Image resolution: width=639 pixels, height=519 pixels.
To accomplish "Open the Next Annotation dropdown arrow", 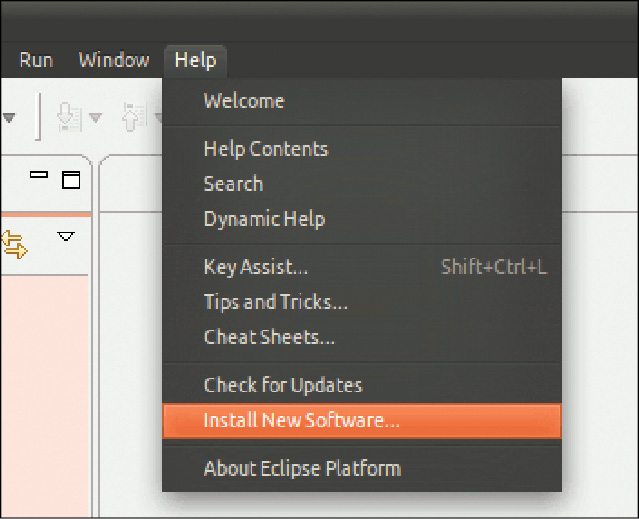I will 96,118.
